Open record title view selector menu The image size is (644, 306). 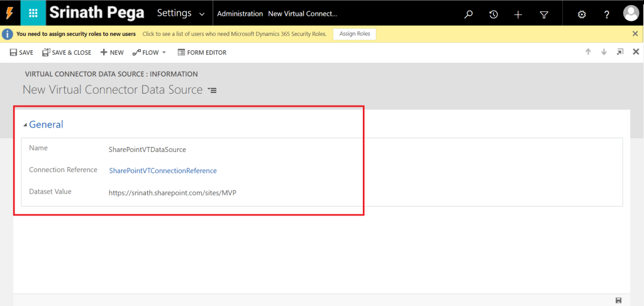pyautogui.click(x=213, y=90)
